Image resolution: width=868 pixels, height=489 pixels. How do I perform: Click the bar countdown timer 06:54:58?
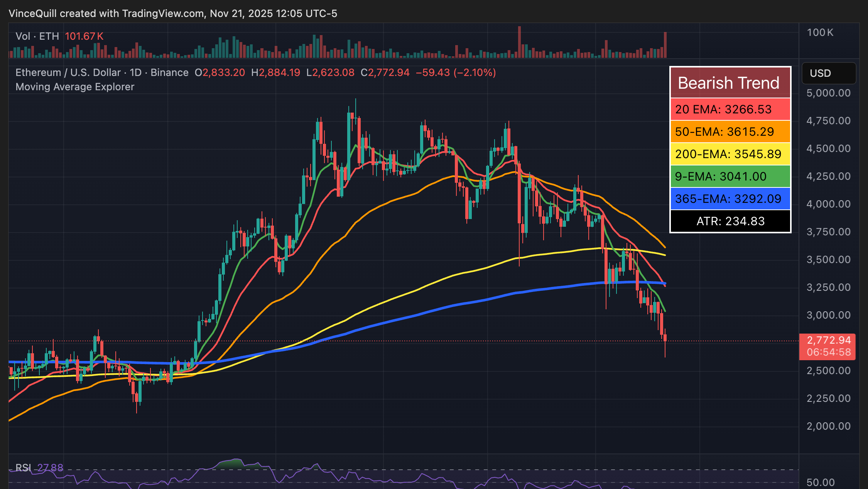tap(828, 352)
